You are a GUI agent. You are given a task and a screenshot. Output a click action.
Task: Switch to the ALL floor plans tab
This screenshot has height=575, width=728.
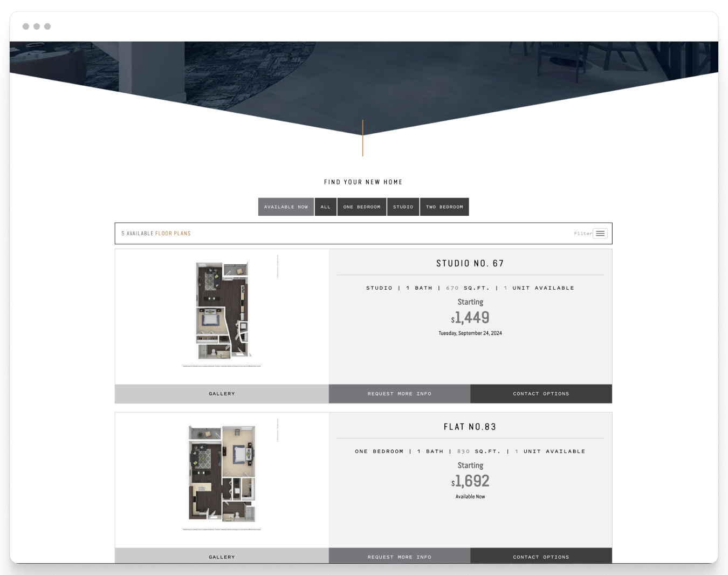click(x=325, y=207)
